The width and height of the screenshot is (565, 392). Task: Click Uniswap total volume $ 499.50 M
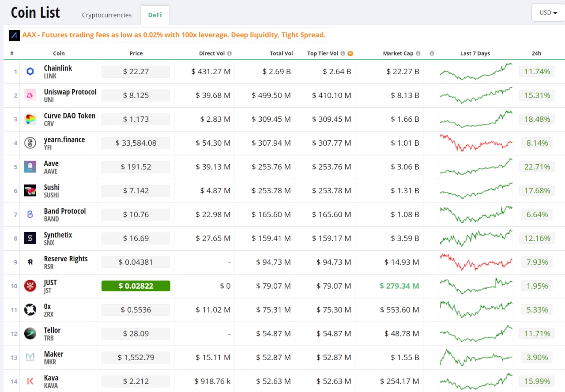point(271,95)
